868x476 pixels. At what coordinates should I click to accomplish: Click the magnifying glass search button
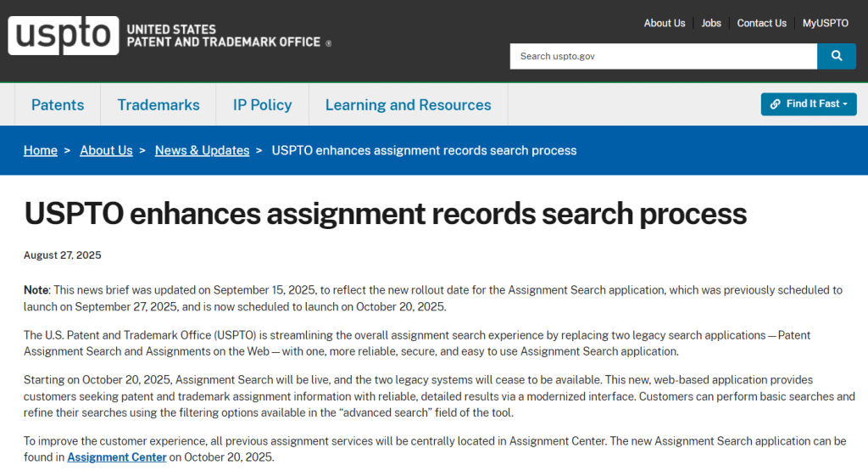pos(837,56)
